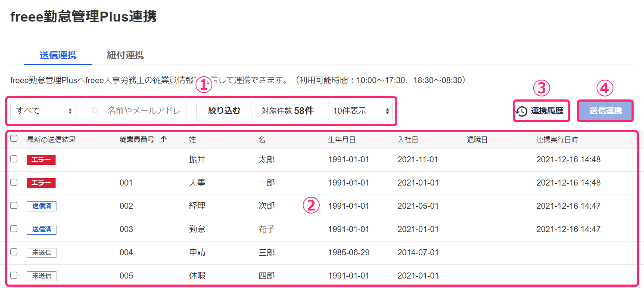Click the 連携実行日時 column header

[557, 139]
